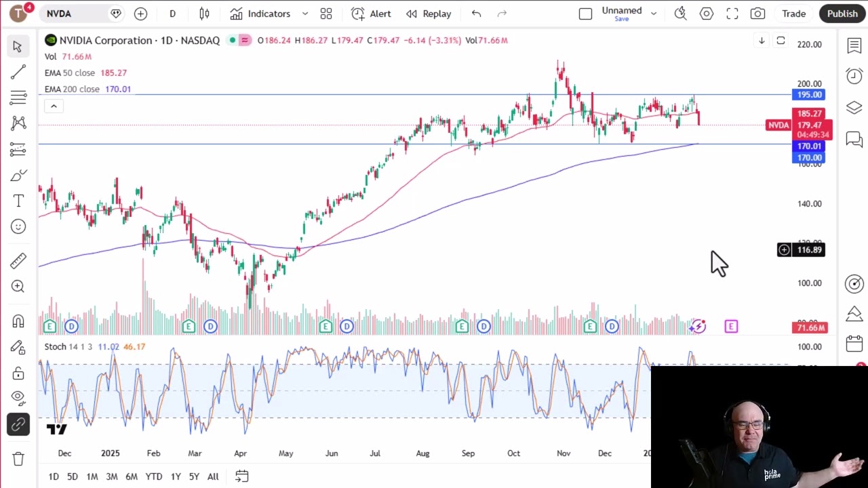Click the plus button at 116.89 price

click(x=784, y=250)
